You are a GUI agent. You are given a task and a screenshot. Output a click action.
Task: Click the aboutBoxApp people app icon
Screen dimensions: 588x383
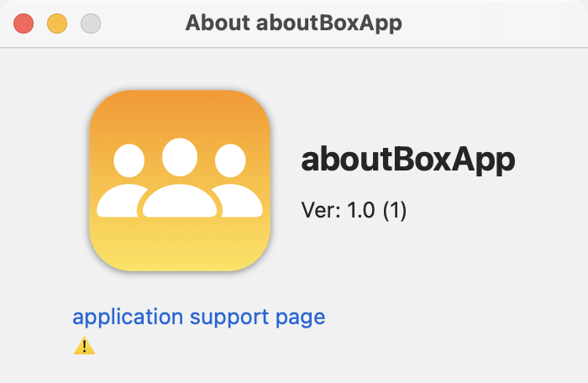(x=180, y=181)
